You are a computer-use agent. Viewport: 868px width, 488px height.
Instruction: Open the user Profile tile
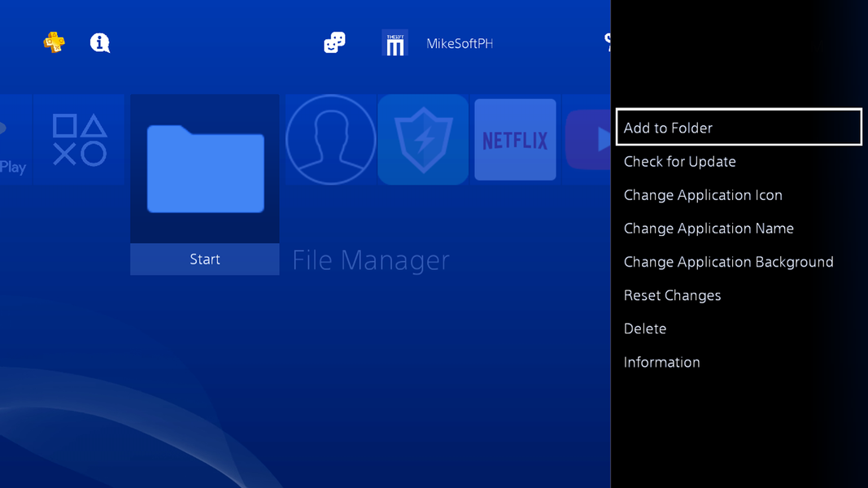pyautogui.click(x=330, y=139)
